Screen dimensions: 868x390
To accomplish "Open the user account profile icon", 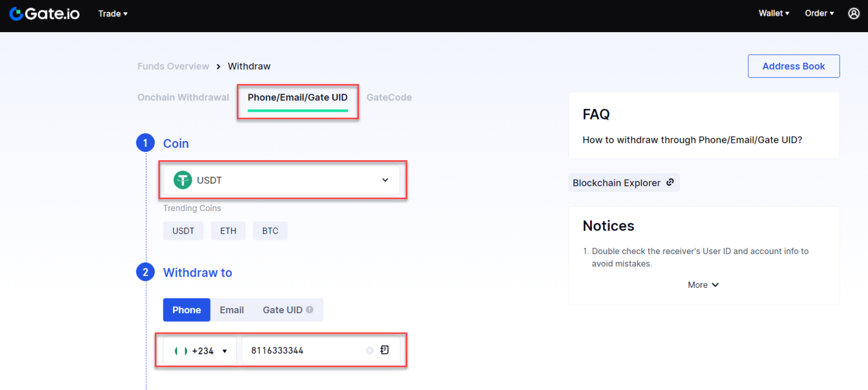I will [x=853, y=13].
